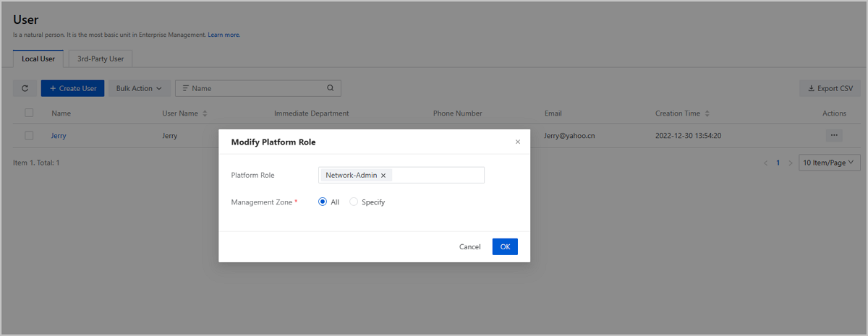Open the 10 Item/Page dropdown

(x=829, y=163)
